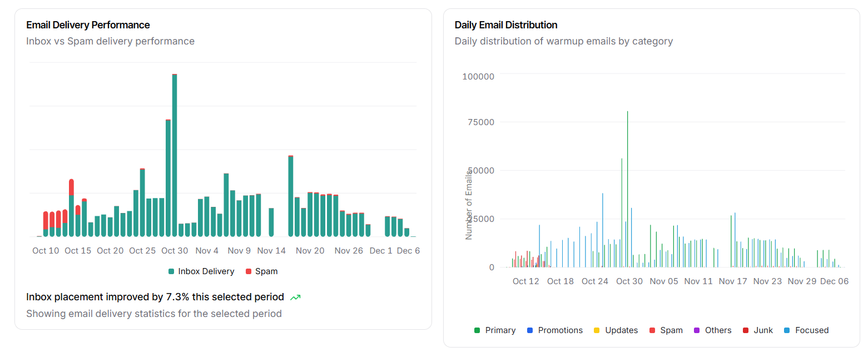868x352 pixels.
Task: Click the light blue Focused legend marker
Action: click(787, 330)
